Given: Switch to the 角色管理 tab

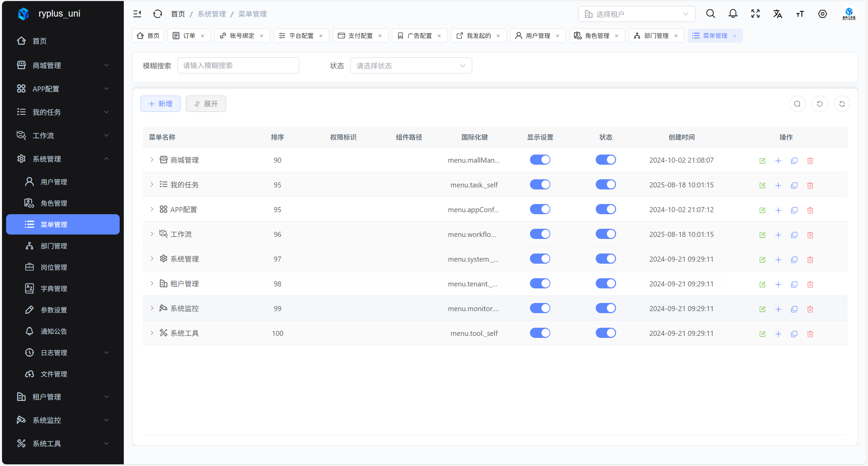Looking at the screenshot, I should pyautogui.click(x=597, y=36).
